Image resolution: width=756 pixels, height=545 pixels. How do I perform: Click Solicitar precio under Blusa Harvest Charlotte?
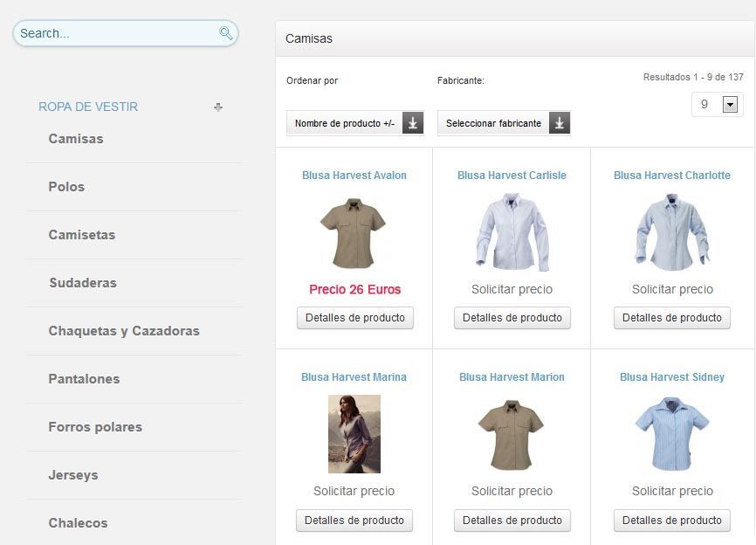[672, 289]
